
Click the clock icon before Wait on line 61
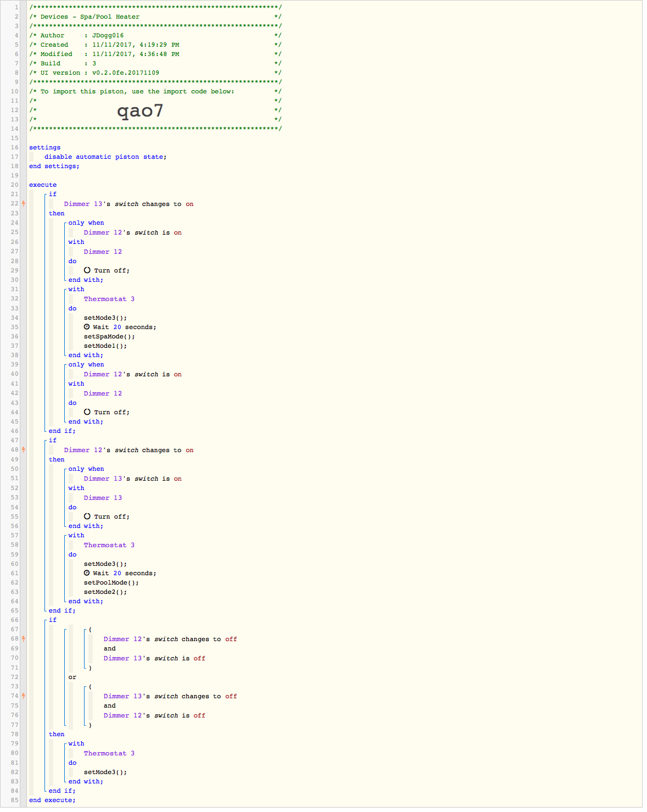click(87, 573)
